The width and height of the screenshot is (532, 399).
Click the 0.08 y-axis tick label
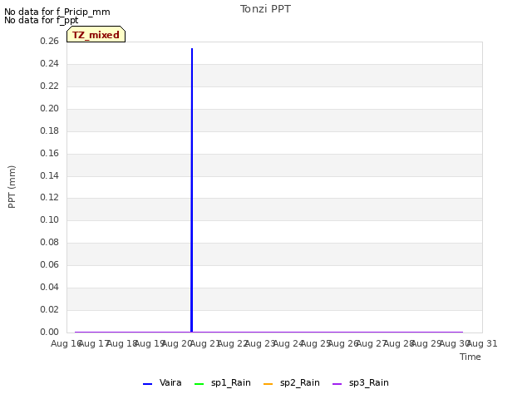point(49,242)
